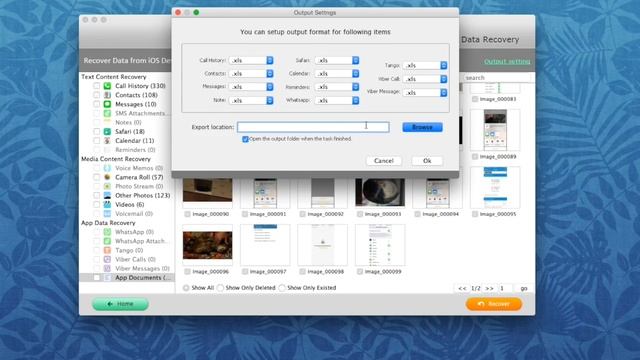640x360 pixels.
Task: Open the Messages format dropdown
Action: pos(251,87)
